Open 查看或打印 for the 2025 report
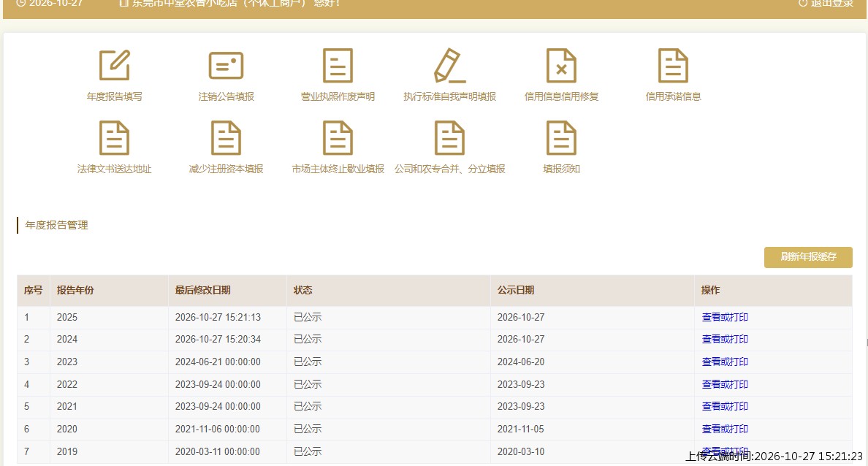This screenshot has height=466, width=868. (x=725, y=317)
